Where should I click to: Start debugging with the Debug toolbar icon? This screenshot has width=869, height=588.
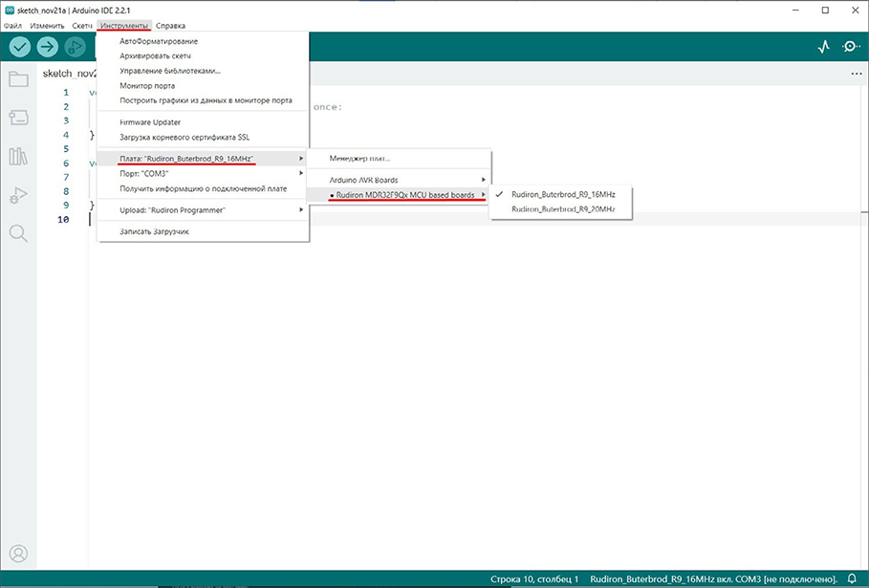pyautogui.click(x=75, y=47)
